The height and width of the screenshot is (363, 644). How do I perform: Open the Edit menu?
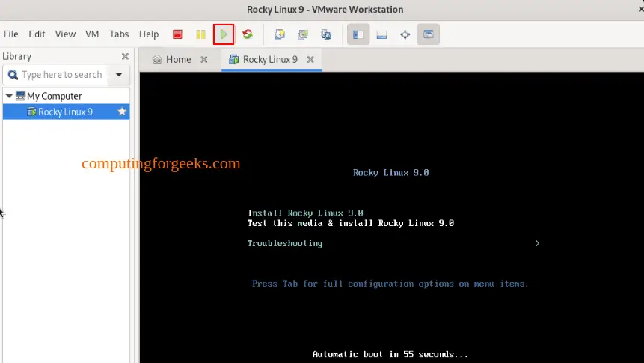pos(37,34)
